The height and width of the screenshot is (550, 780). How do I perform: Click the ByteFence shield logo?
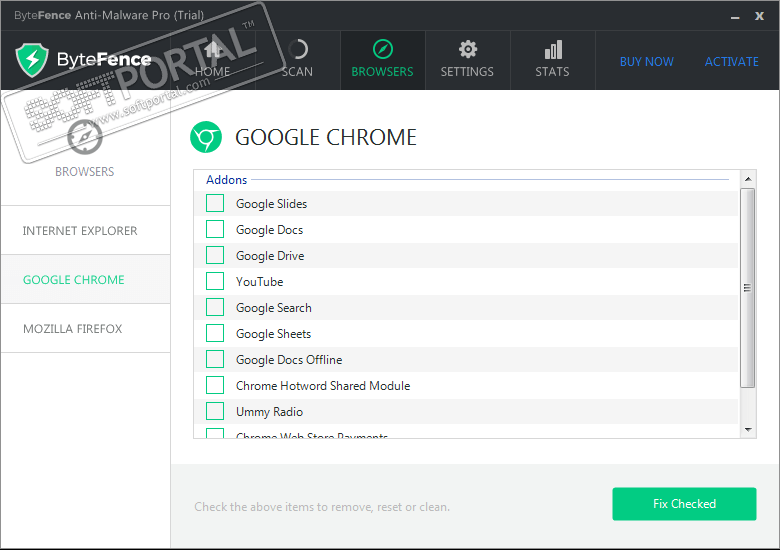click(32, 60)
